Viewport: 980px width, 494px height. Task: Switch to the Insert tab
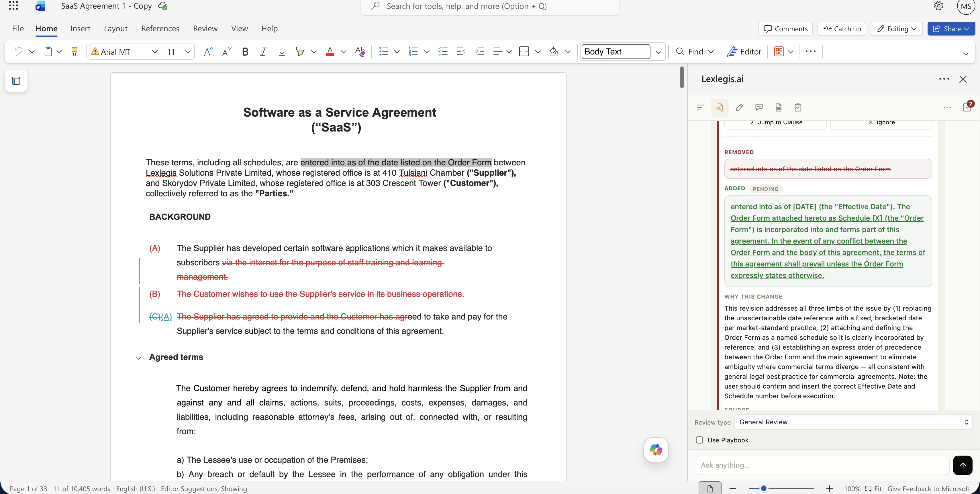click(80, 29)
